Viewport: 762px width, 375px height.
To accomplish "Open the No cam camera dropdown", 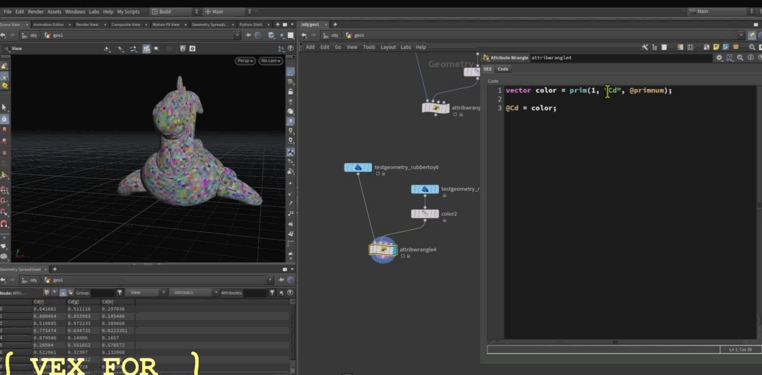I will tap(271, 61).
